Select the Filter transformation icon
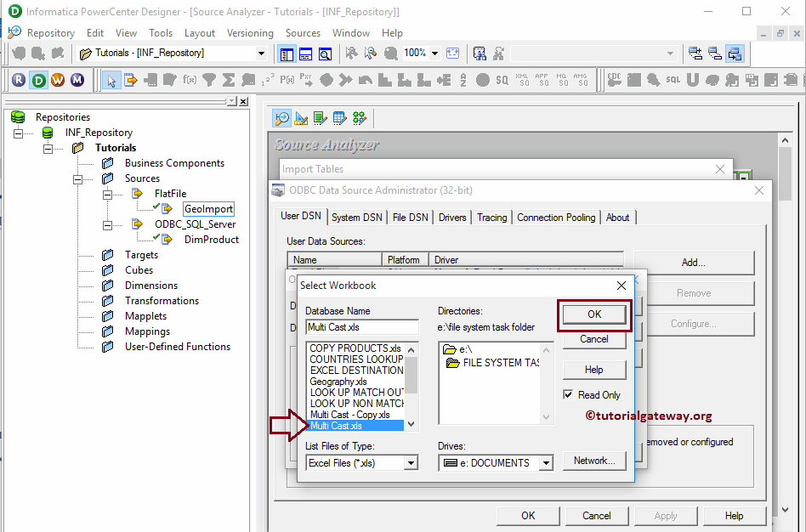806x532 pixels. tap(210, 80)
